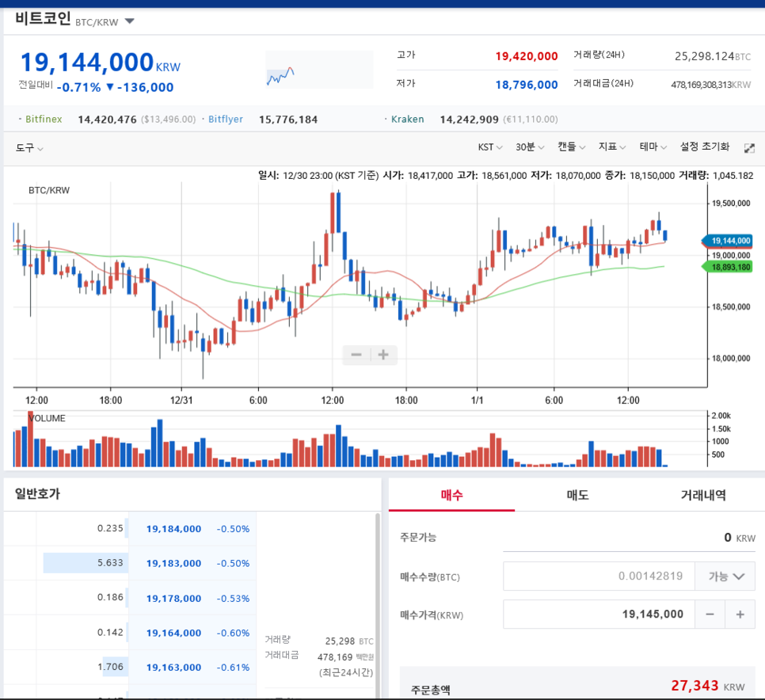Zoom out the chart with minus
The image size is (765, 700).
pos(356,355)
